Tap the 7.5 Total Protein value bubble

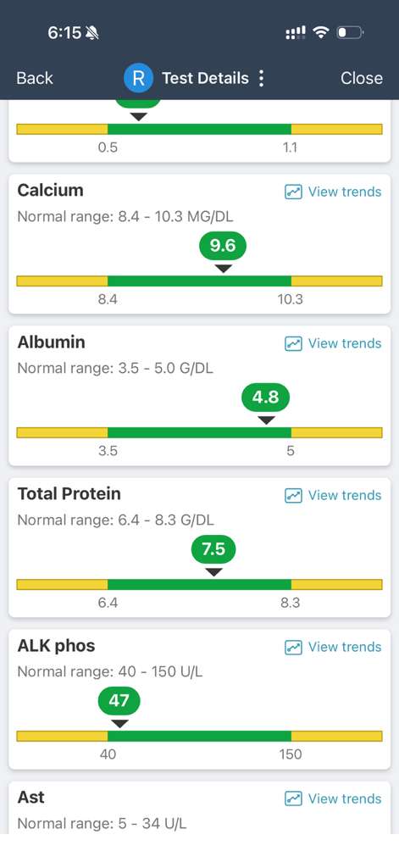(213, 549)
